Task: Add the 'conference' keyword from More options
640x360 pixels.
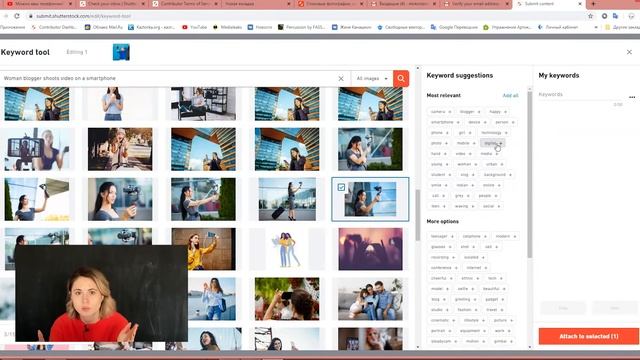Action: pyautogui.click(x=444, y=268)
